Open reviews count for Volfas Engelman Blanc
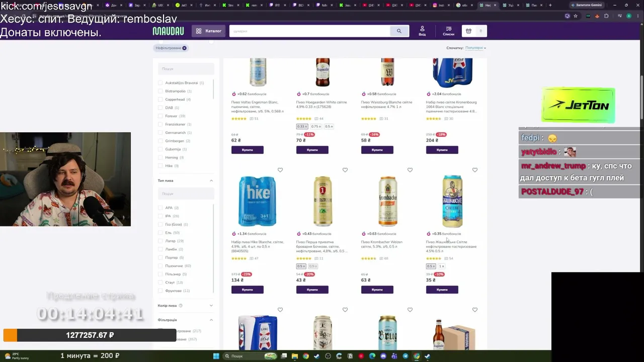Viewport: 644px width, 362px height. (x=254, y=119)
